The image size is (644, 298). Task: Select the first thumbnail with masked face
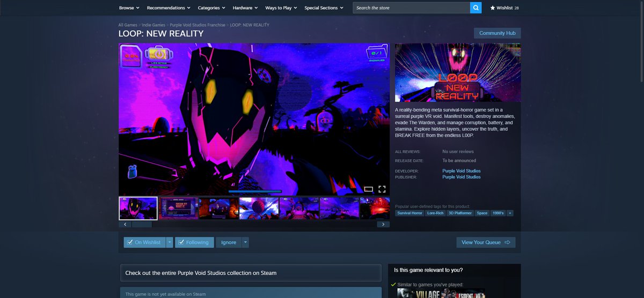click(138, 208)
